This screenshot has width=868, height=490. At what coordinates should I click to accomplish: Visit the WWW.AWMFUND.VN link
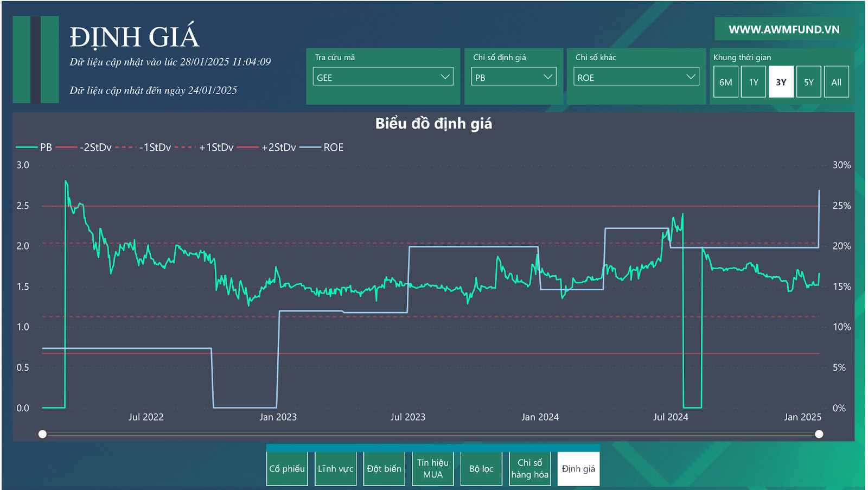point(783,29)
